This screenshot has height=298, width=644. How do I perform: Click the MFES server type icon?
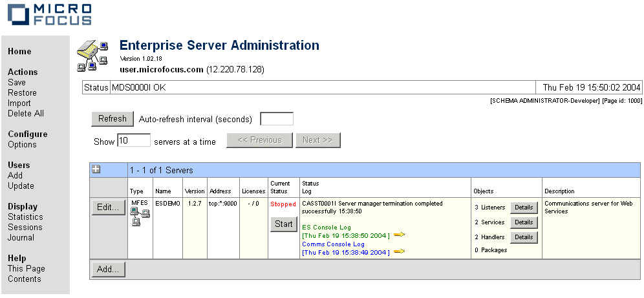pyautogui.click(x=140, y=217)
